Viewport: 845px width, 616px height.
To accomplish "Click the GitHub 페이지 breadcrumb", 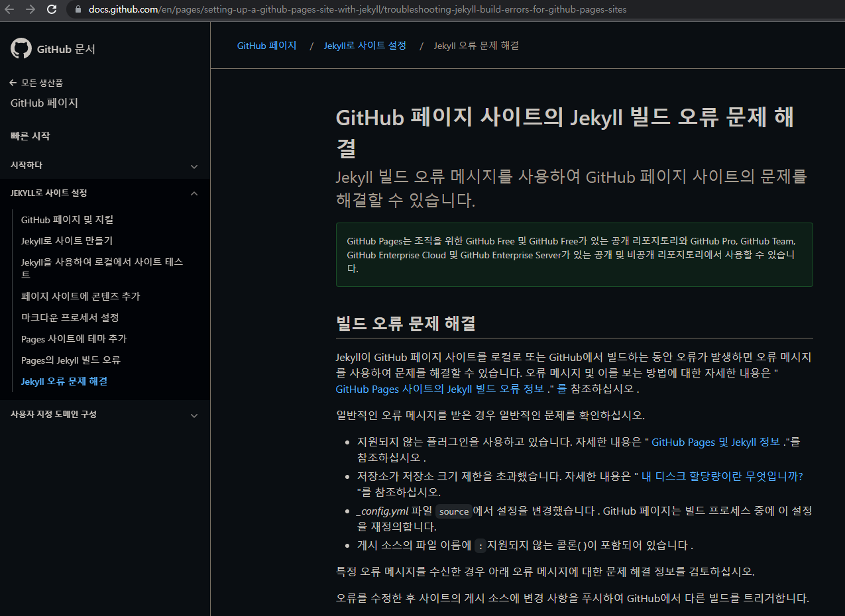I will 267,46.
